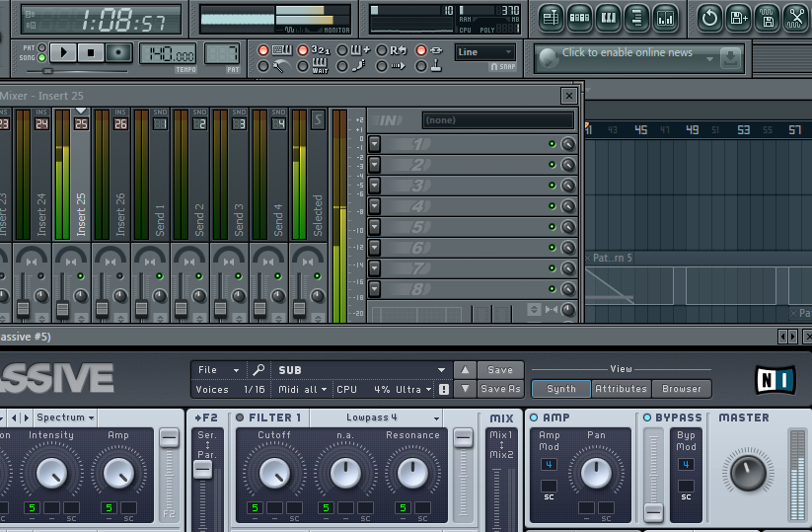Select SONG mode radio

coord(42,58)
